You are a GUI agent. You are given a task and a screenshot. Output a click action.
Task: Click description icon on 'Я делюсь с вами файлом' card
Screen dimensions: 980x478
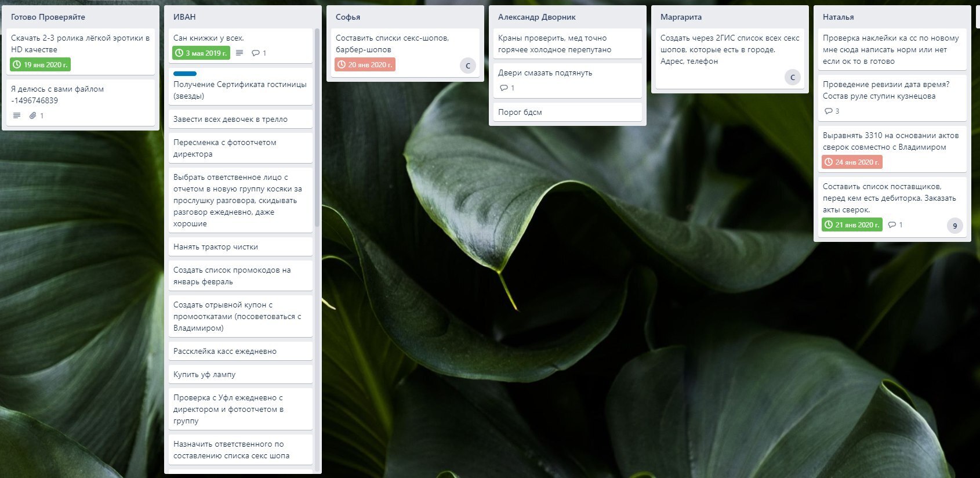click(x=17, y=115)
